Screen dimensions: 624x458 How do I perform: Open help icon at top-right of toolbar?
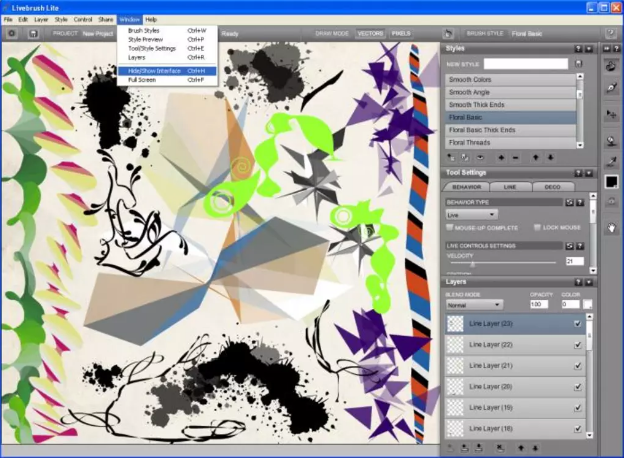[610, 33]
